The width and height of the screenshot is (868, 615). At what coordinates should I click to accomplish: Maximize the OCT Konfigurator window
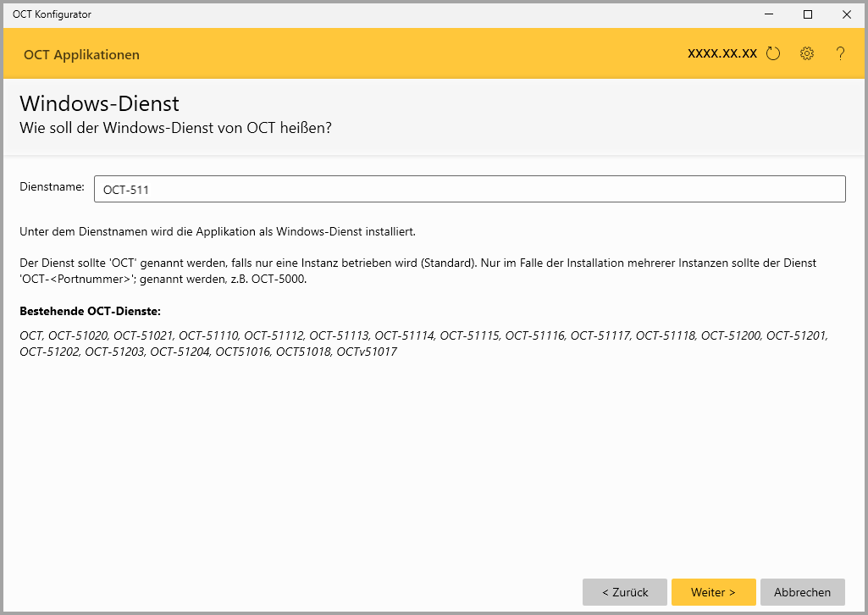tap(808, 14)
